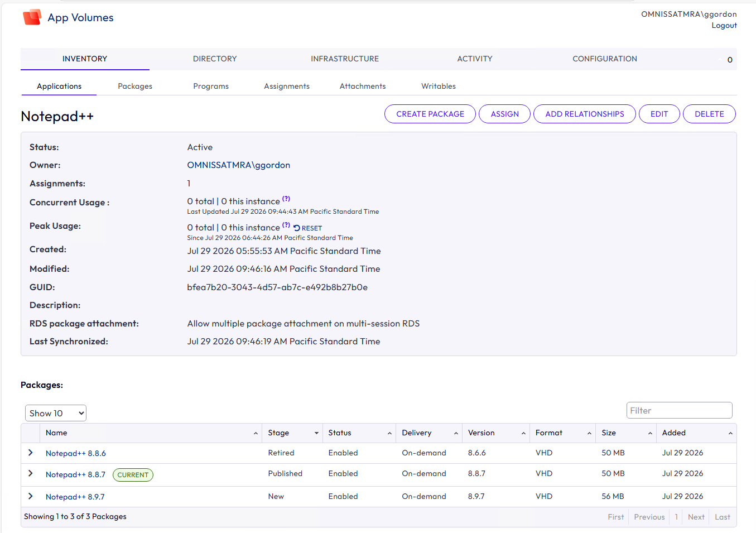
Task: Sort packages by Added column arrow
Action: 730,433
